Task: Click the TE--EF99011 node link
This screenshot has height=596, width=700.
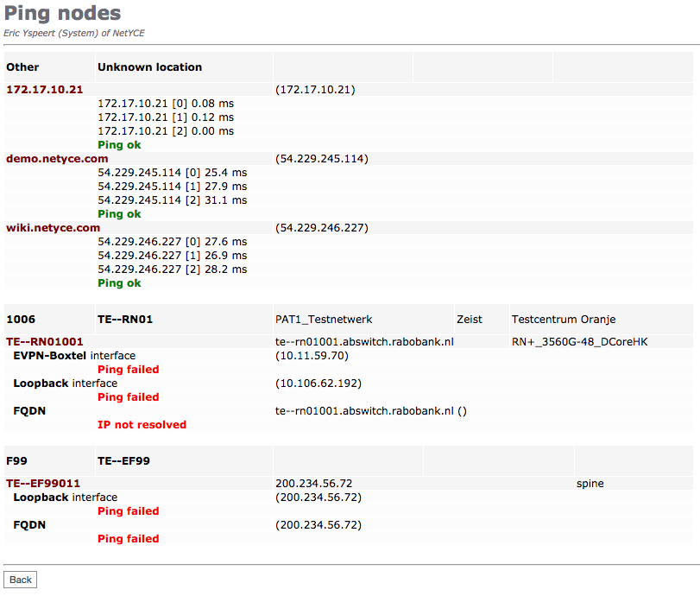Action: [43, 483]
